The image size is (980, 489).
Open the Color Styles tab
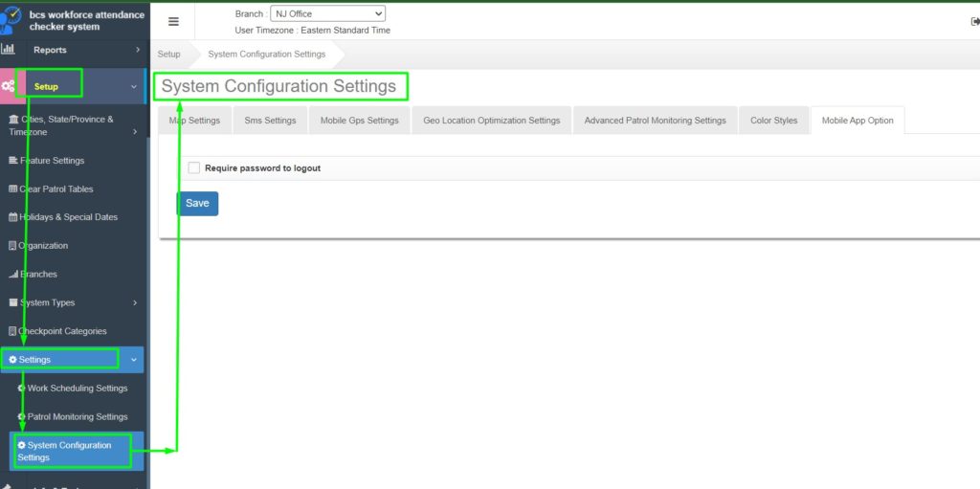click(773, 121)
